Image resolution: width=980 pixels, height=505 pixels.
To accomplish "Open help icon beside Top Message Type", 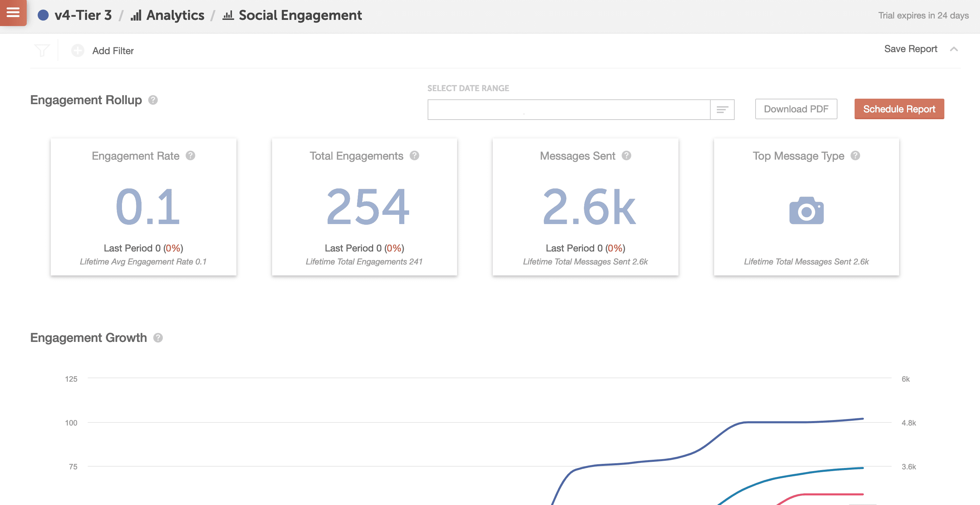I will click(x=856, y=156).
